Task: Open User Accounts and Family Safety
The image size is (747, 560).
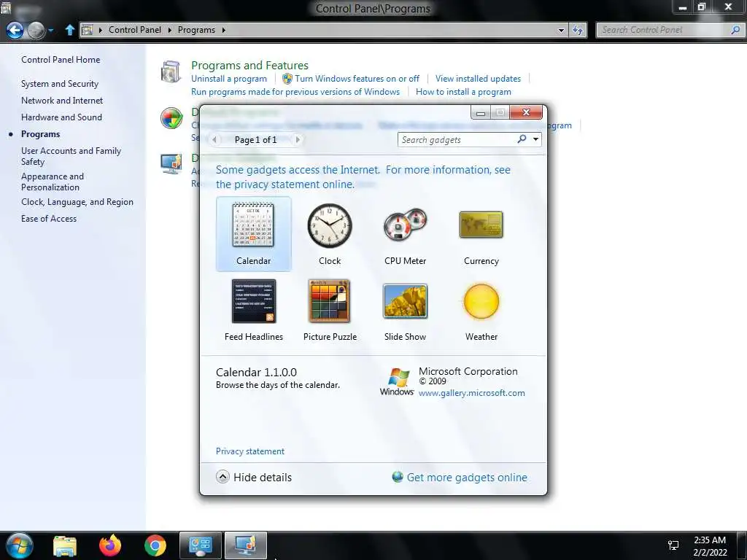Action: point(71,156)
